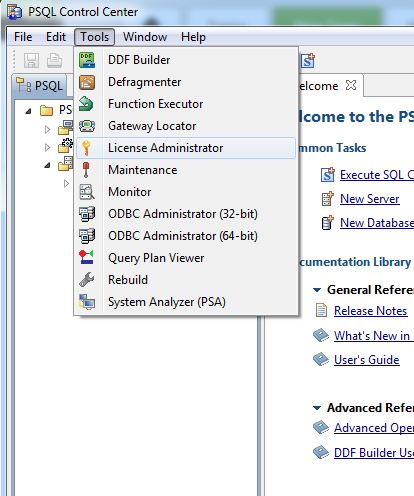
Task: Click the System Analyzer (PSA) icon
Action: (87, 302)
